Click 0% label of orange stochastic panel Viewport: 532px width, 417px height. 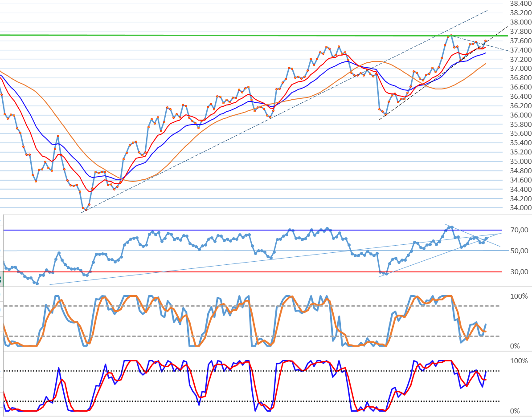pos(515,346)
